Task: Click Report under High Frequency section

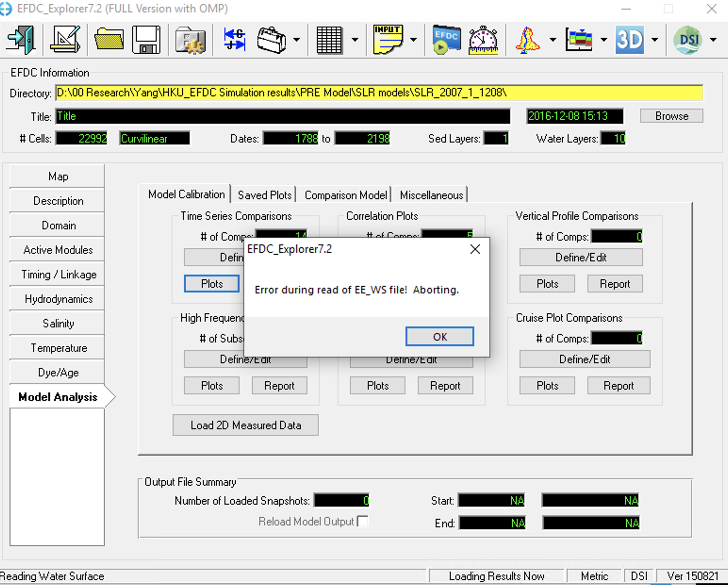Action: tap(279, 385)
